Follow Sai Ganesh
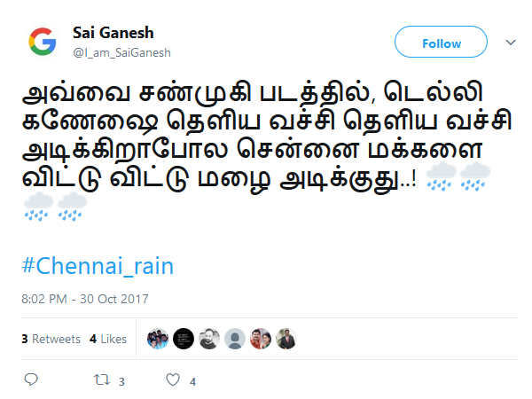The height and width of the screenshot is (399, 532). click(x=441, y=43)
